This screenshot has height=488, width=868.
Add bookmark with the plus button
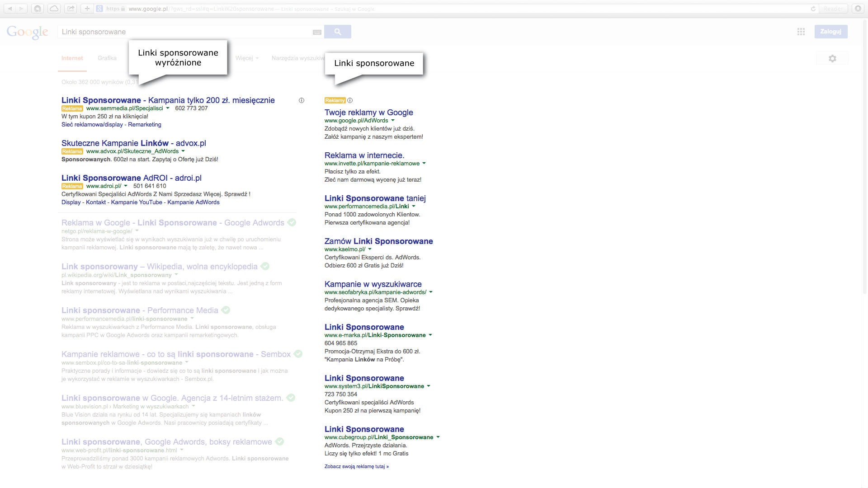(87, 9)
